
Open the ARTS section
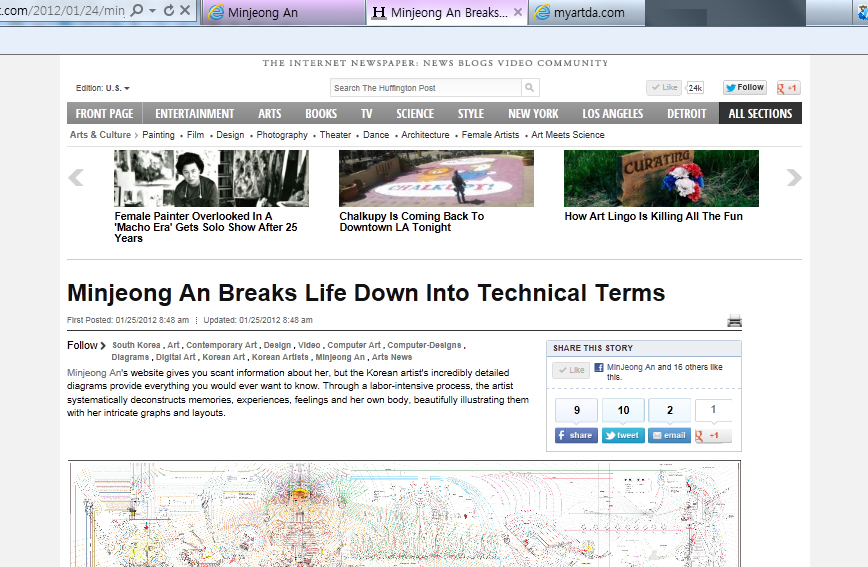(x=270, y=114)
